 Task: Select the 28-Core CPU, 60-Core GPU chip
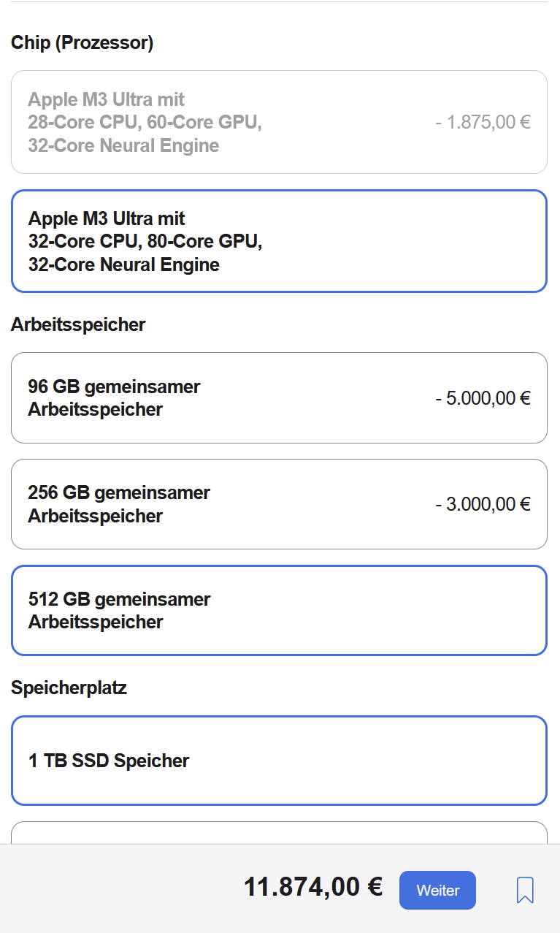279,122
